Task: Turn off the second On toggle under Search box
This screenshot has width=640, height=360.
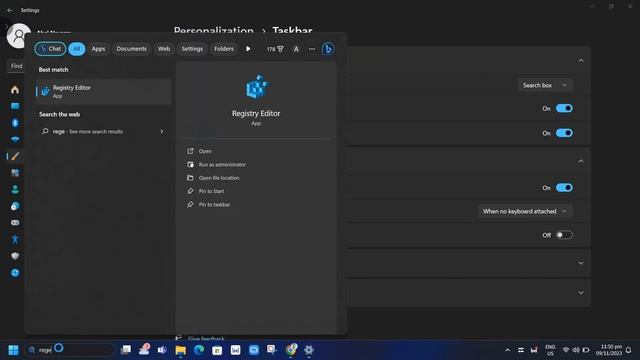Action: (x=564, y=133)
